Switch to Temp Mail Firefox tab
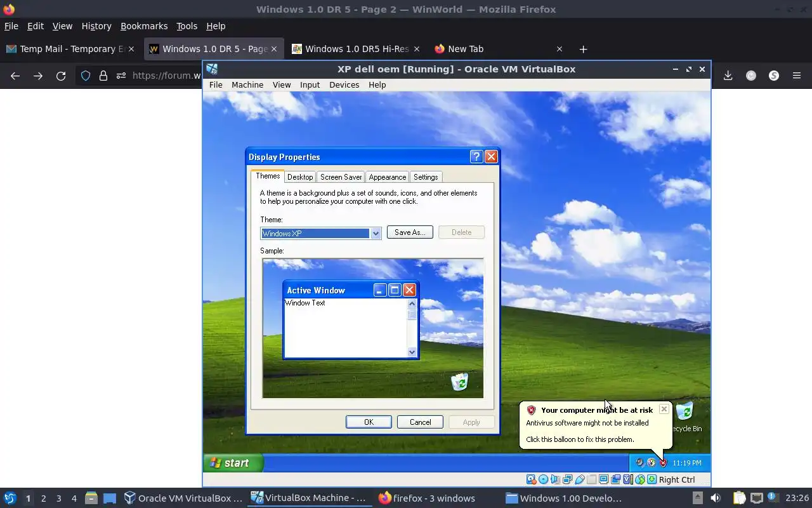This screenshot has width=812, height=508. tap(71, 49)
